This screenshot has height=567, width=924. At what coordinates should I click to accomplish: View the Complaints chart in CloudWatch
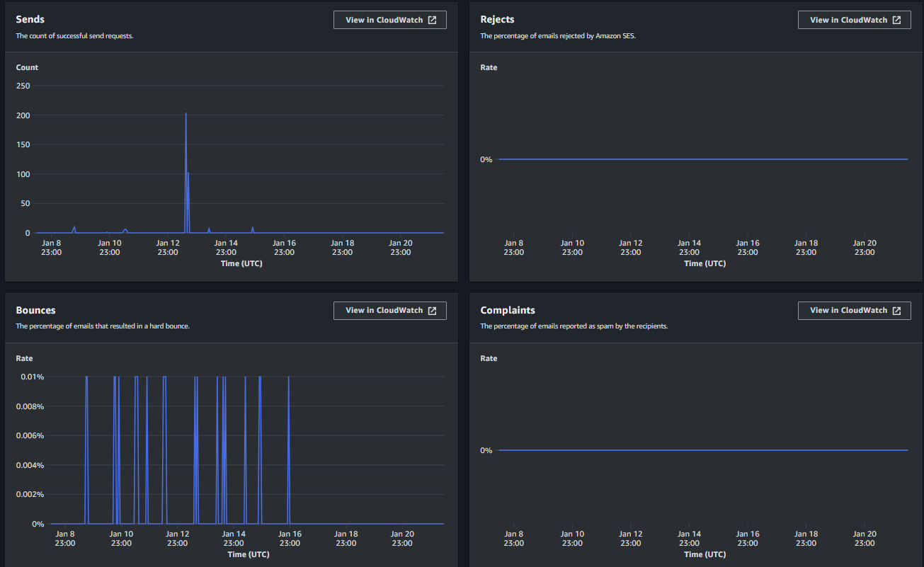coord(855,310)
